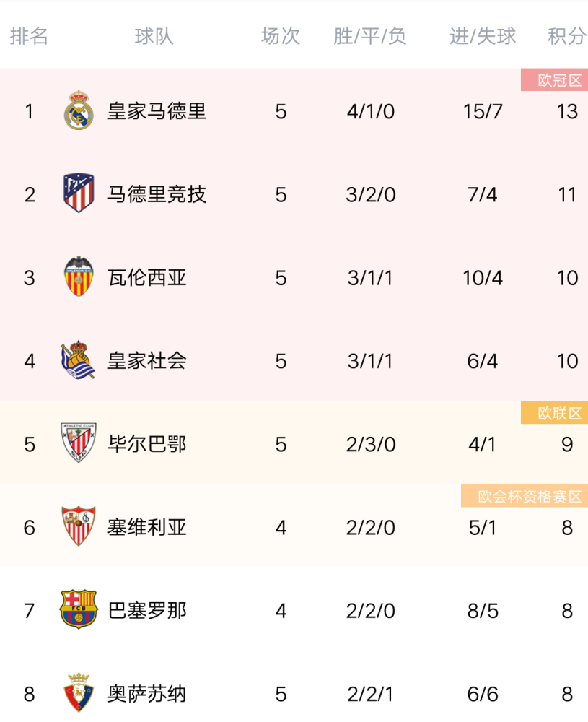The width and height of the screenshot is (588, 722).
Task: Click the Real Madrid club crest
Action: pos(79,110)
